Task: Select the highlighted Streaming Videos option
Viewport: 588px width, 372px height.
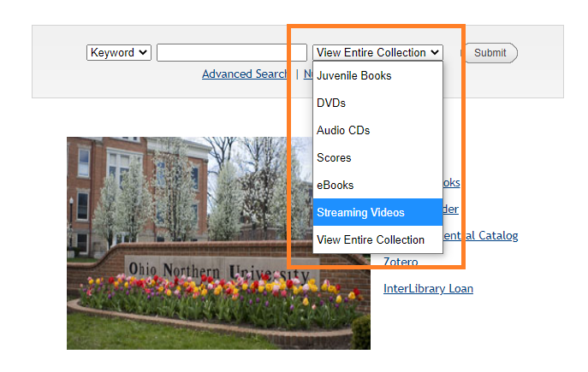Action: click(377, 212)
